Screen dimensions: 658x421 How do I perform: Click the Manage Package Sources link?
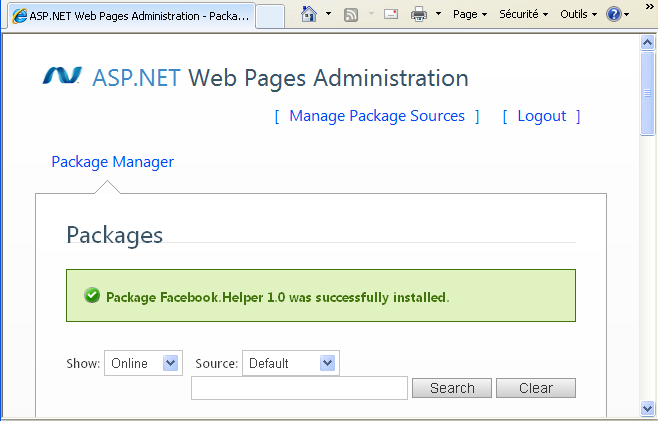coord(377,116)
